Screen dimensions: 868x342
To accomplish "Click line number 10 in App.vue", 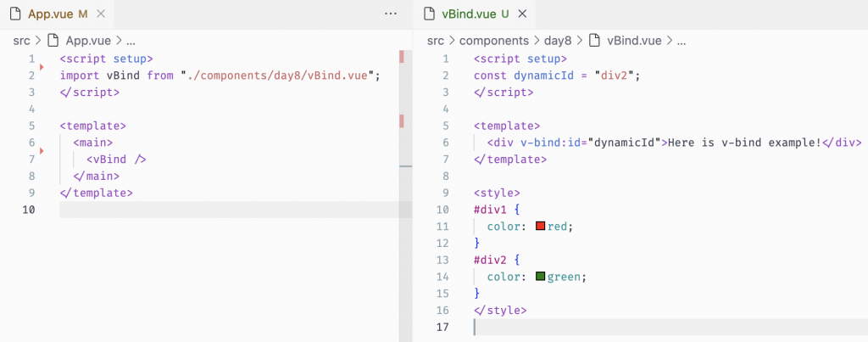I will pos(28,210).
